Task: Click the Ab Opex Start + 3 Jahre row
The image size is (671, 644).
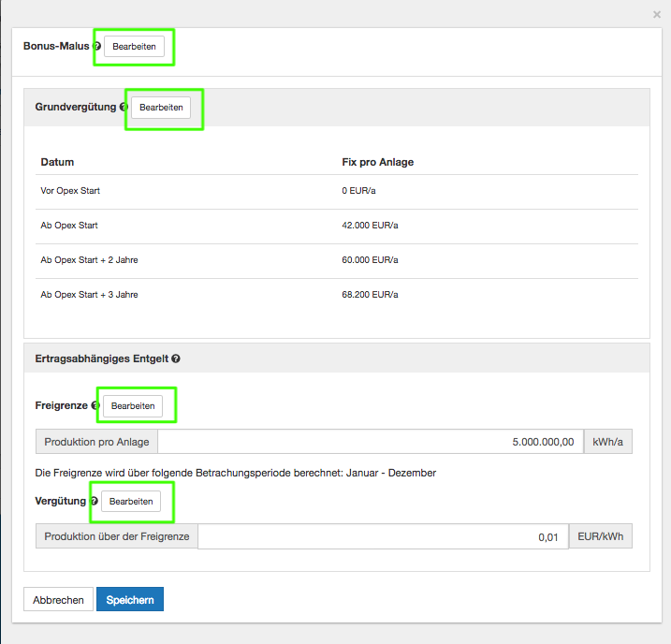Action: point(337,295)
